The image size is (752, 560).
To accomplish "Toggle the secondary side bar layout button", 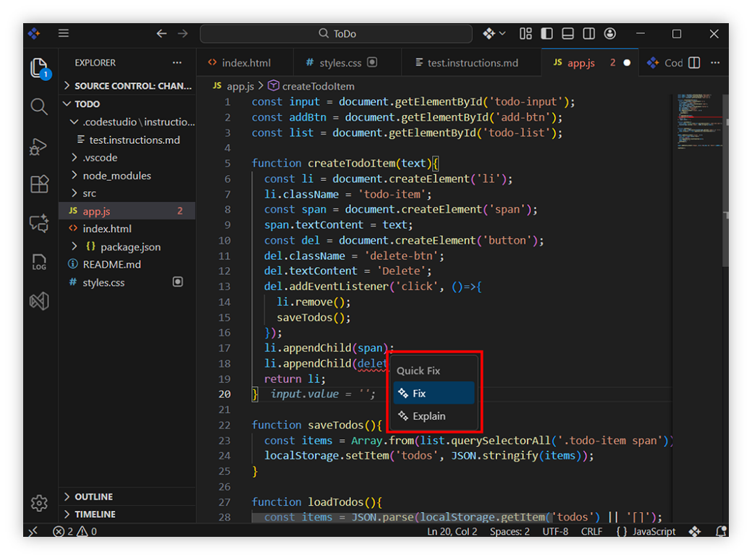I will pos(589,34).
